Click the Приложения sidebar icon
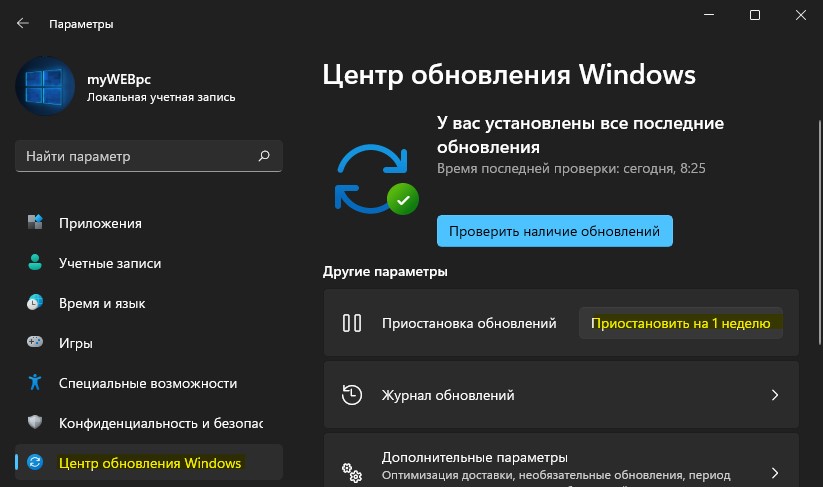Screen dimensions: 823x487 pyautogui.click(x=35, y=223)
